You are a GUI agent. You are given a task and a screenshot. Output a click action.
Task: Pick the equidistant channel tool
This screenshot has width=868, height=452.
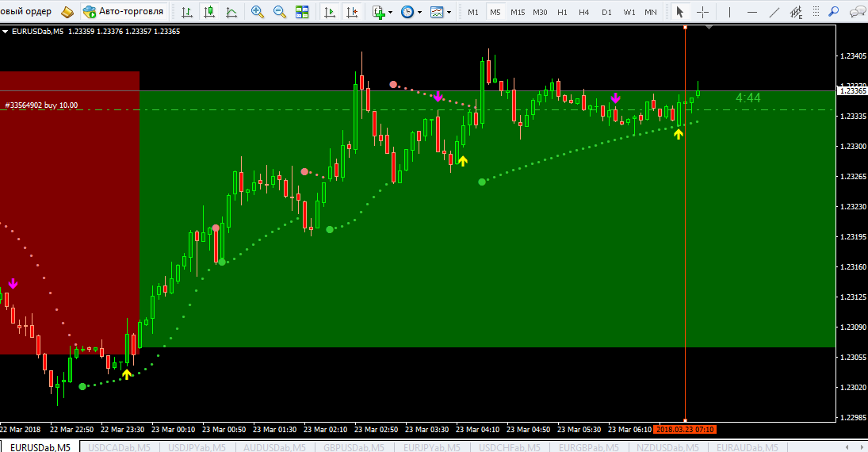tap(796, 12)
